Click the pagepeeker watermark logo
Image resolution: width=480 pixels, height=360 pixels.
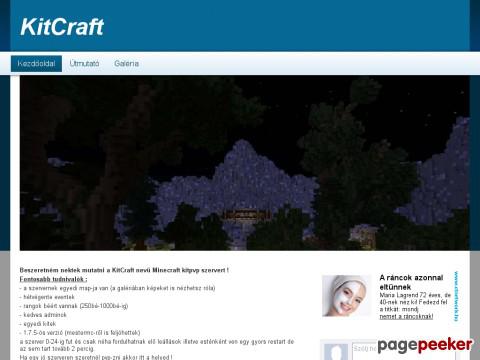425,345
